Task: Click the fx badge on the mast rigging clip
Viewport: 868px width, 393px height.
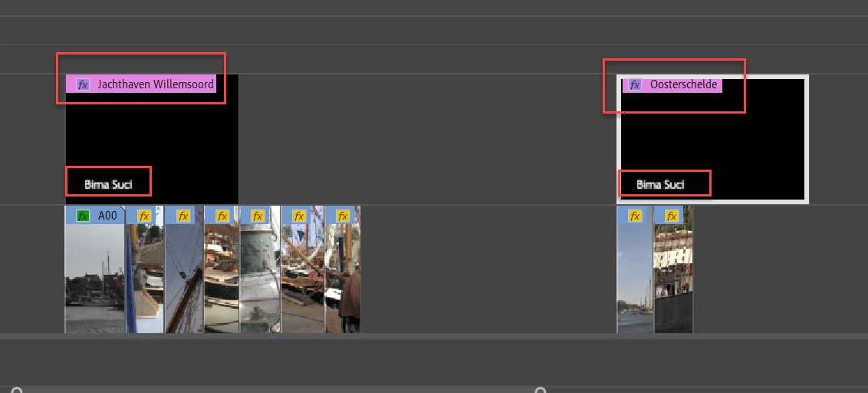Action: [x=183, y=216]
